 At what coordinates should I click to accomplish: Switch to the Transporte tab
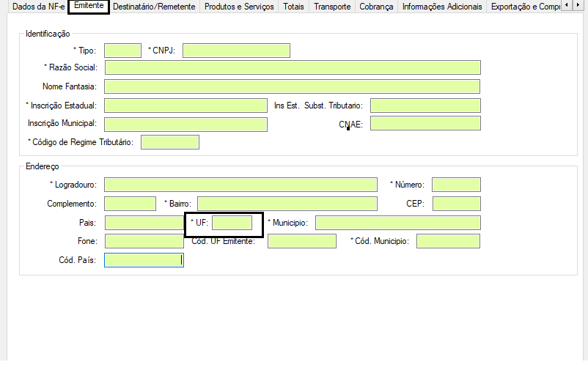332,7
